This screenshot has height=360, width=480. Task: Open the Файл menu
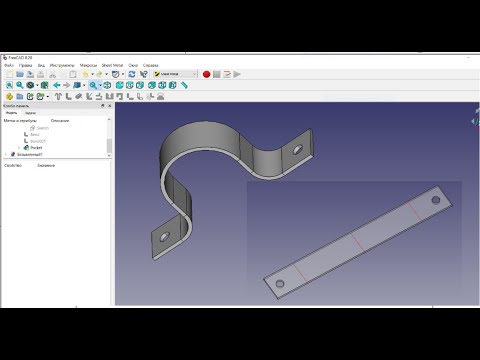tap(9, 65)
